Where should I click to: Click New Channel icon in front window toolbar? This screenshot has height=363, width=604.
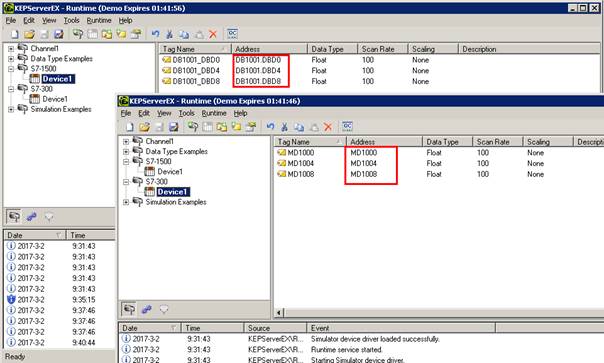click(193, 127)
